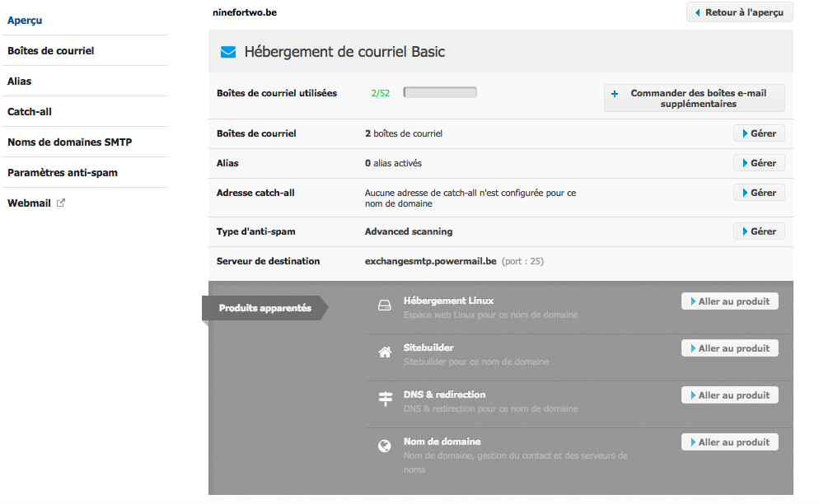819x504 pixels.
Task: Click the envelope icon beside the hosting title
Action: coord(228,53)
